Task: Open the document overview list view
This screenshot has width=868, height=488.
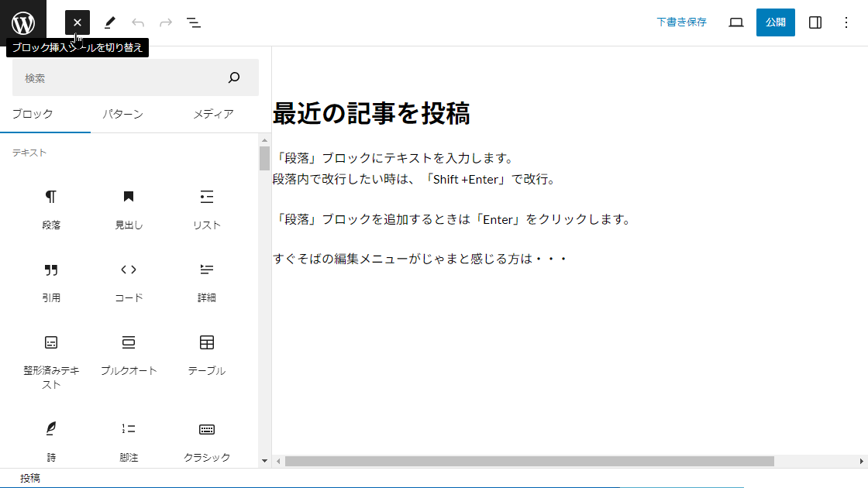Action: [x=194, y=22]
